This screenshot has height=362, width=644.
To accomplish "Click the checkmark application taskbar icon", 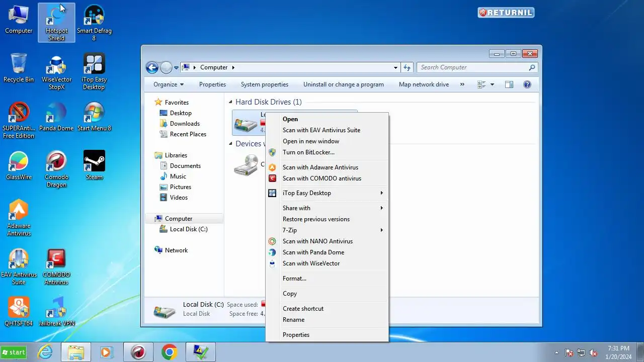I will pyautogui.click(x=200, y=352).
